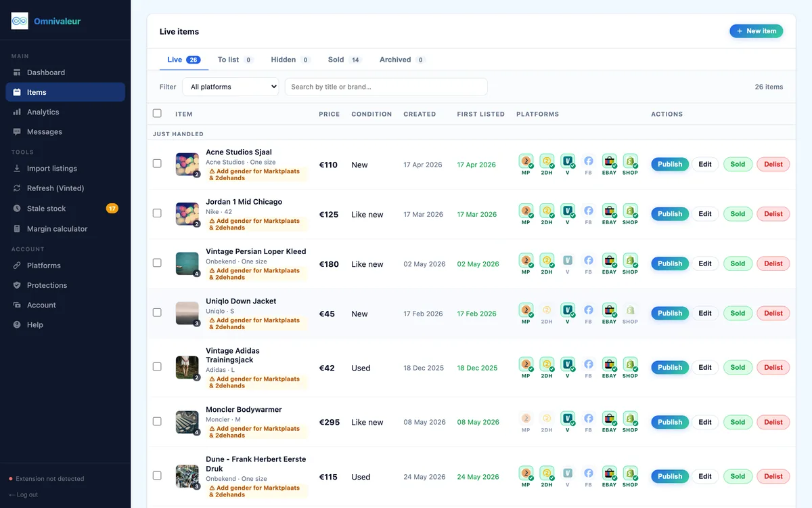Click the Extension not detected status
Image resolution: width=812 pixels, height=508 pixels.
[x=47, y=479]
